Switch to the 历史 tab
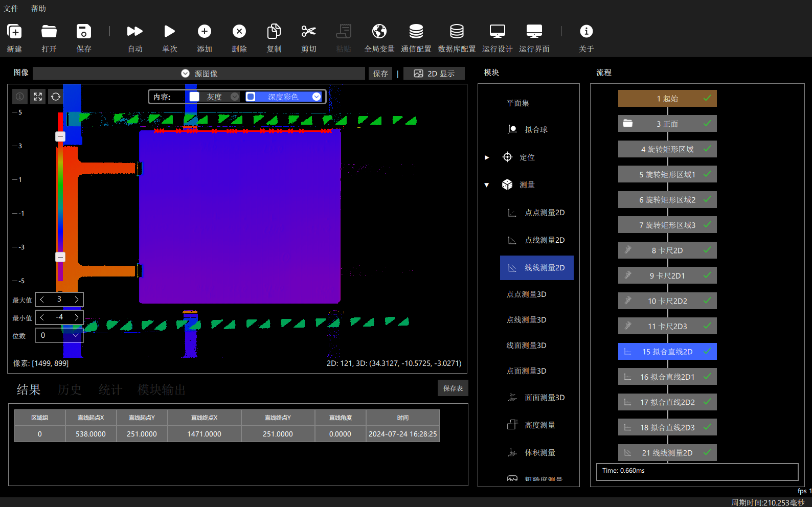The width and height of the screenshot is (812, 507). point(70,390)
